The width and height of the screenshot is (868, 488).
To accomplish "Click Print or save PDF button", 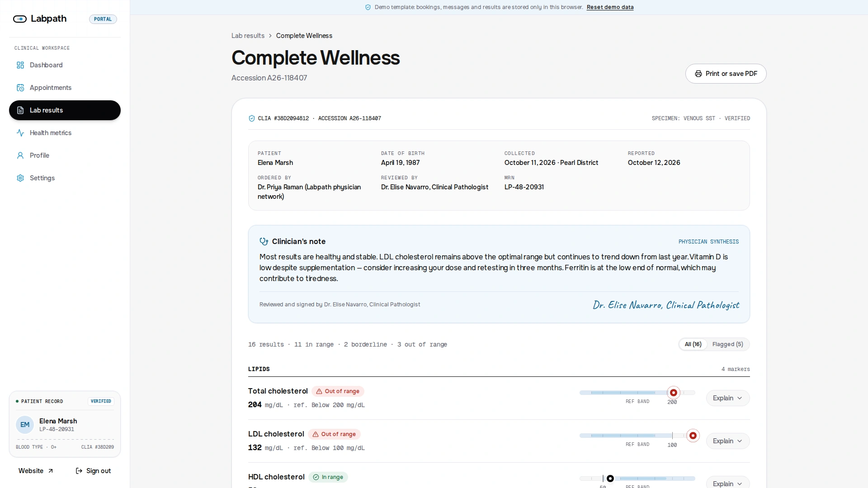I will [726, 74].
